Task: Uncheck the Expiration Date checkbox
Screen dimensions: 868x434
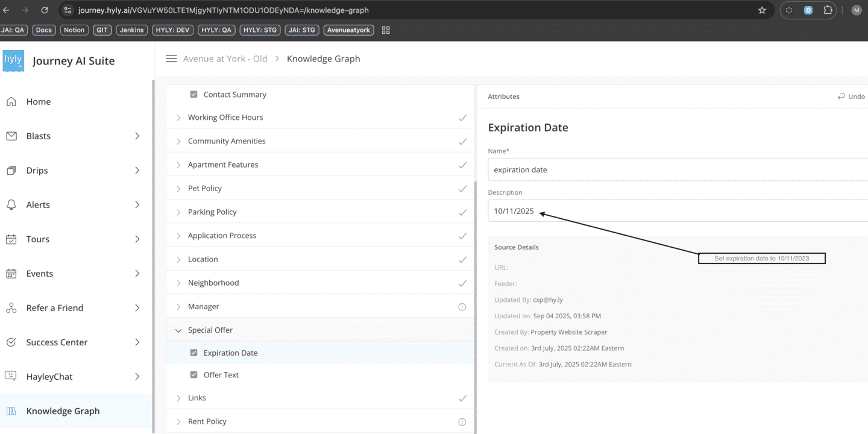Action: point(193,353)
